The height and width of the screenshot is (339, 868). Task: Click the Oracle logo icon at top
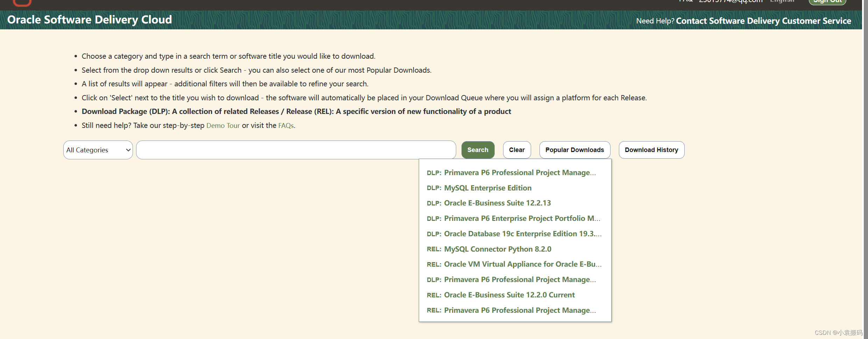pos(22,3)
